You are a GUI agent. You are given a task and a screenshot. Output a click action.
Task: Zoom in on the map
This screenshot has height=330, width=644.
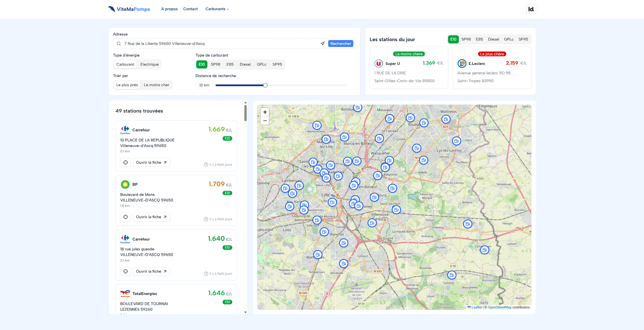pyautogui.click(x=265, y=112)
